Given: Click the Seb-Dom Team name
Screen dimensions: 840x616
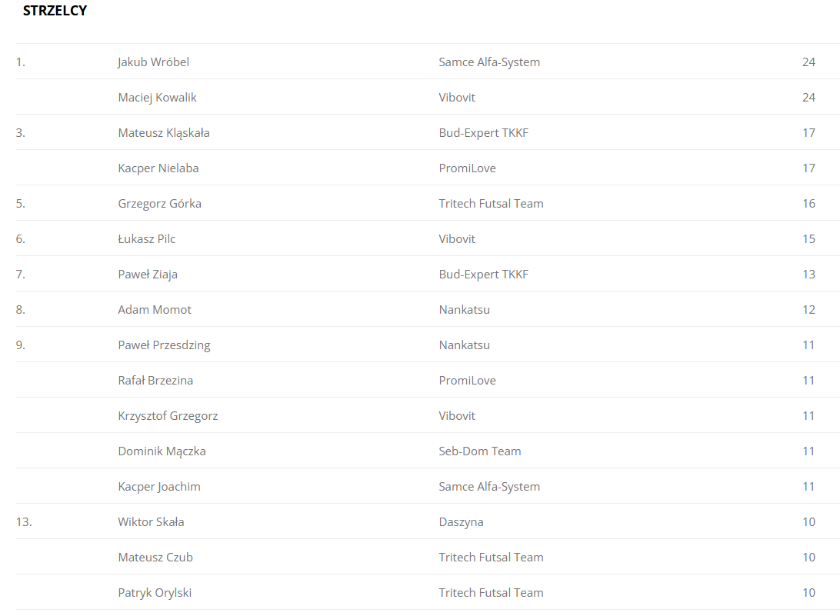Looking at the screenshot, I should 479,451.
